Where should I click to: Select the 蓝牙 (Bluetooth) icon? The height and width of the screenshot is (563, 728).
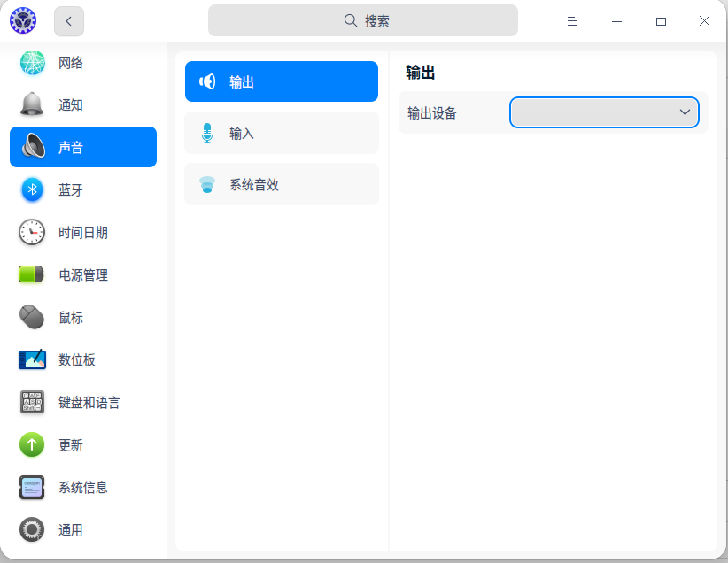pyautogui.click(x=32, y=189)
